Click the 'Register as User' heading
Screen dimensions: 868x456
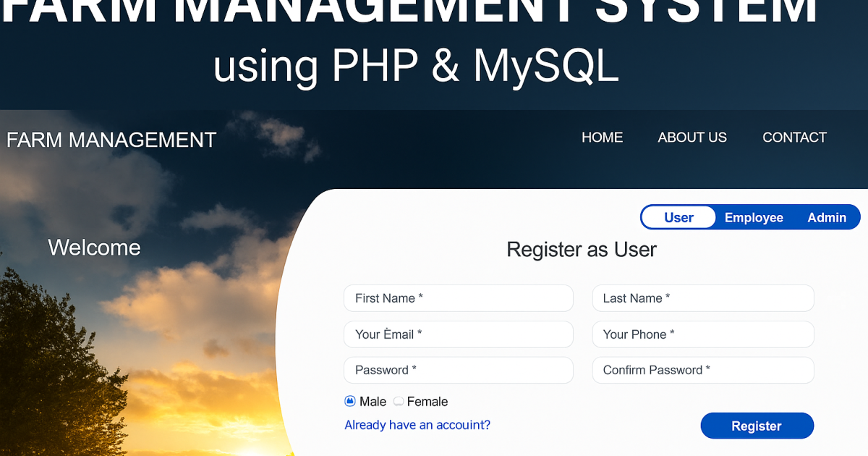581,249
